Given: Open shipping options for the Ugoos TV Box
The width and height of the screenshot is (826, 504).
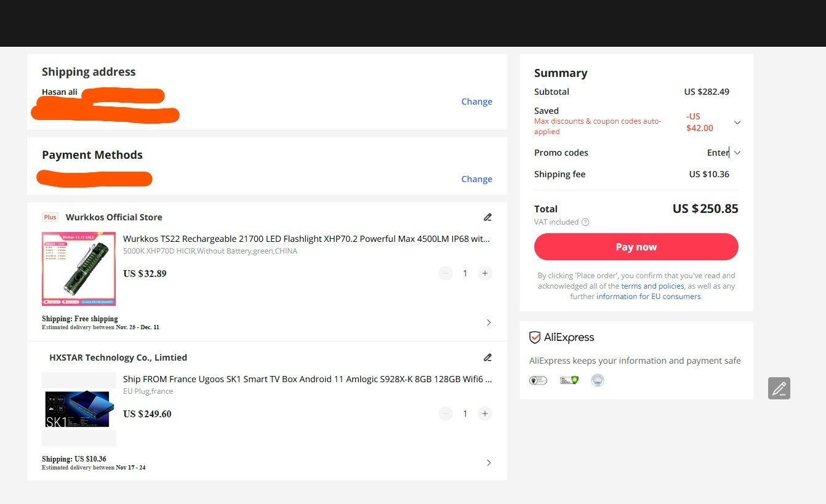Looking at the screenshot, I should tap(489, 463).
